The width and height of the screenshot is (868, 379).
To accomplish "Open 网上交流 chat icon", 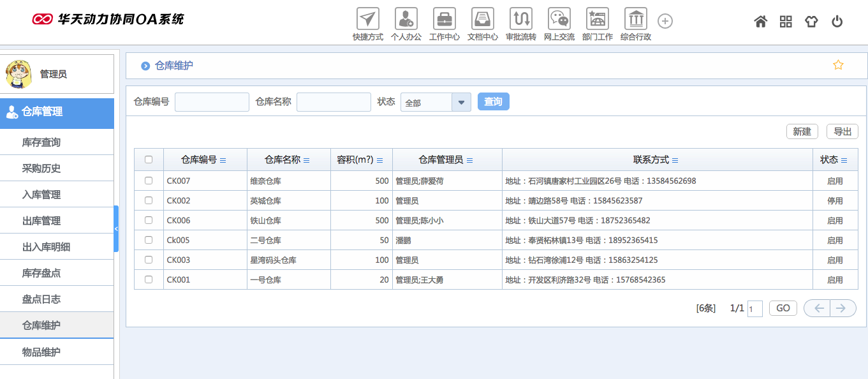I will (559, 19).
